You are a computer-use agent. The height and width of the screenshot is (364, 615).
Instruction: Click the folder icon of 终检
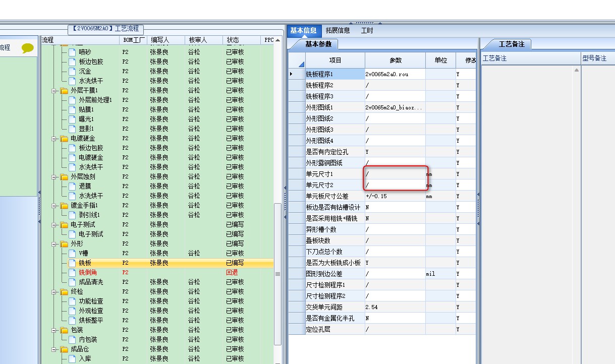64,292
